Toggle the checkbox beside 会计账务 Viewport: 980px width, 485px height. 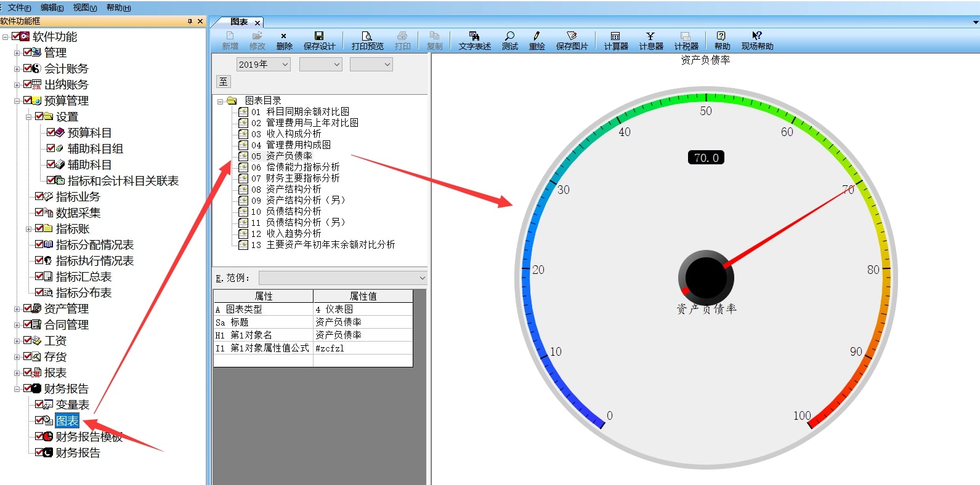28,68
